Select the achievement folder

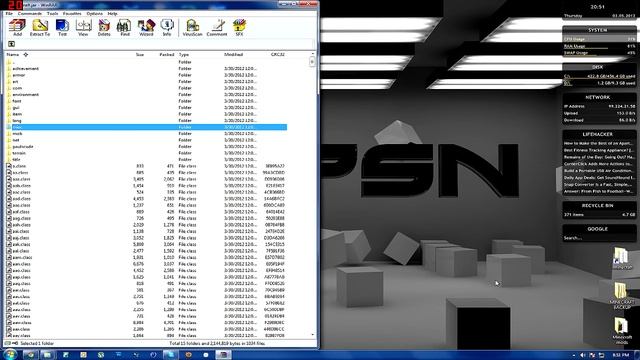click(146, 69)
